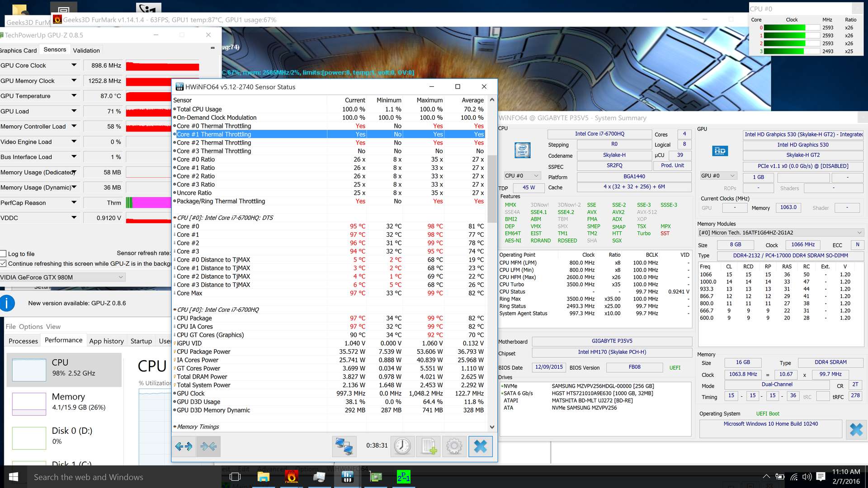Click the Intel Core i7 CPU logo image
This screenshot has height=488, width=868.
point(523,150)
